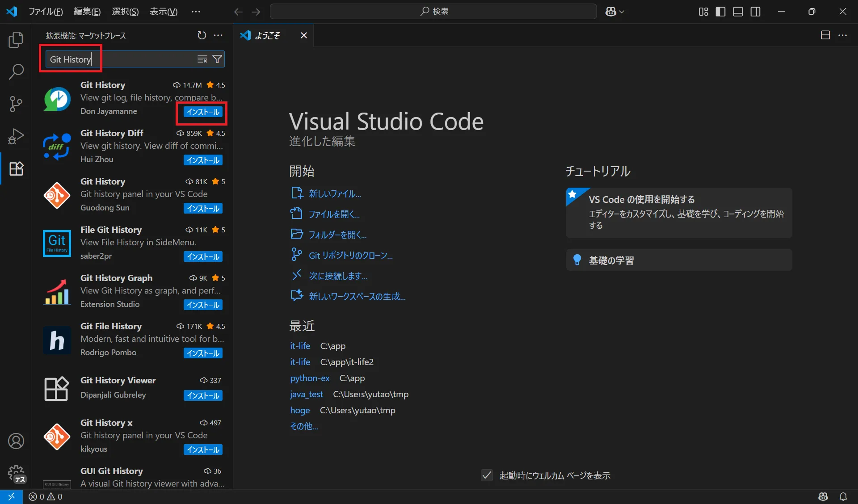Open the 表示(V) menu
858x504 pixels.
164,12
